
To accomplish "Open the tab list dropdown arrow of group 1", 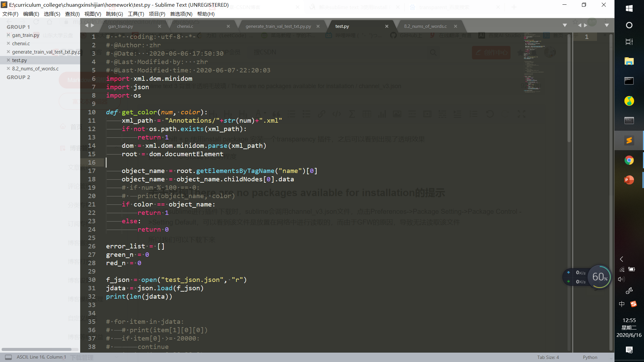I will point(565,25).
